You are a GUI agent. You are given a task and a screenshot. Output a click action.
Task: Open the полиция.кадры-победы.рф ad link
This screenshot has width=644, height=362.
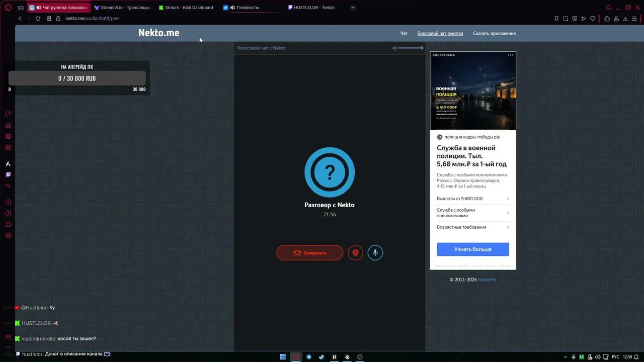point(472,137)
